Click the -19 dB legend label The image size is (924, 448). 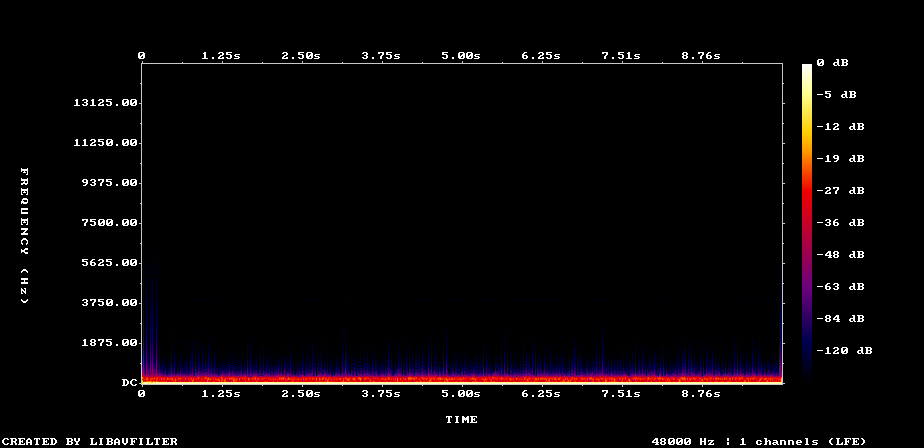(840, 159)
